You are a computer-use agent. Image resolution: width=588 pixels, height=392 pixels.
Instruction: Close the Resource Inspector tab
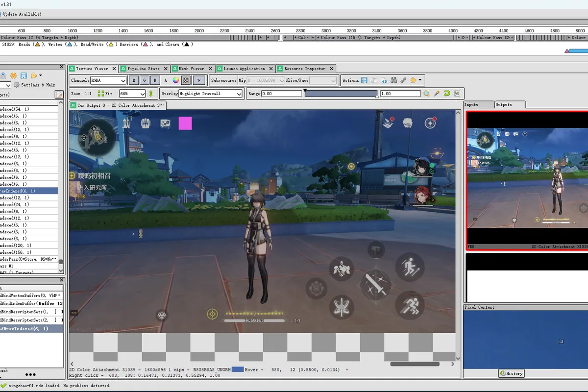click(331, 69)
